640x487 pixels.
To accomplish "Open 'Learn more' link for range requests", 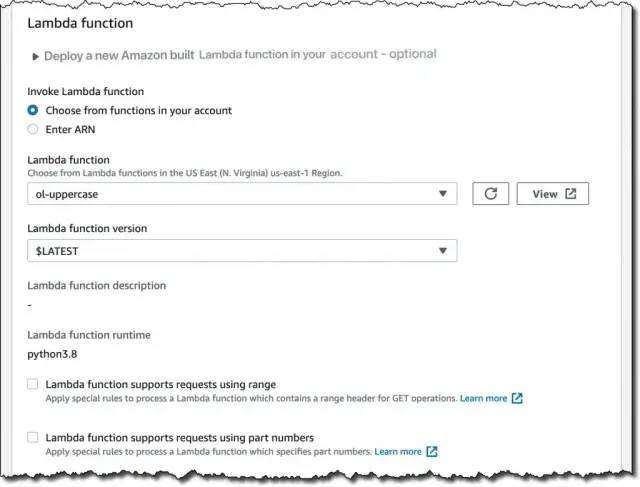I will click(483, 398).
